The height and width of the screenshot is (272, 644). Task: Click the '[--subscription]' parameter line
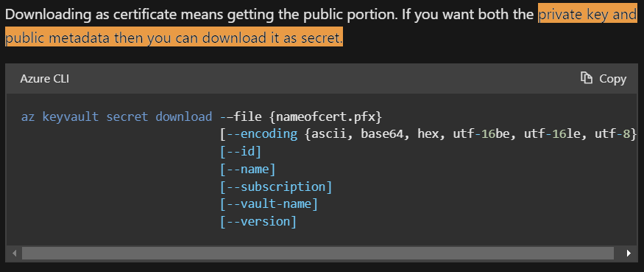pyautogui.click(x=276, y=186)
